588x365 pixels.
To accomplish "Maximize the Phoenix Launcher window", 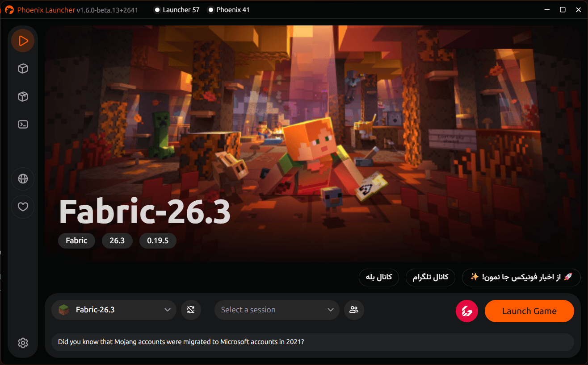I will pyautogui.click(x=563, y=9).
